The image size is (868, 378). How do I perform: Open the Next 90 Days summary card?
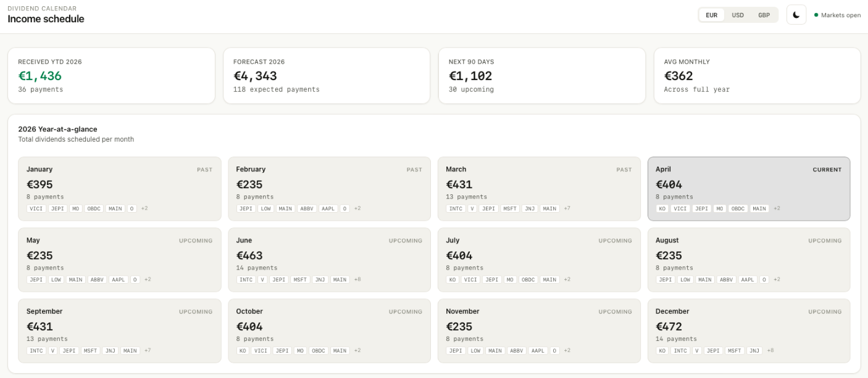(x=541, y=75)
